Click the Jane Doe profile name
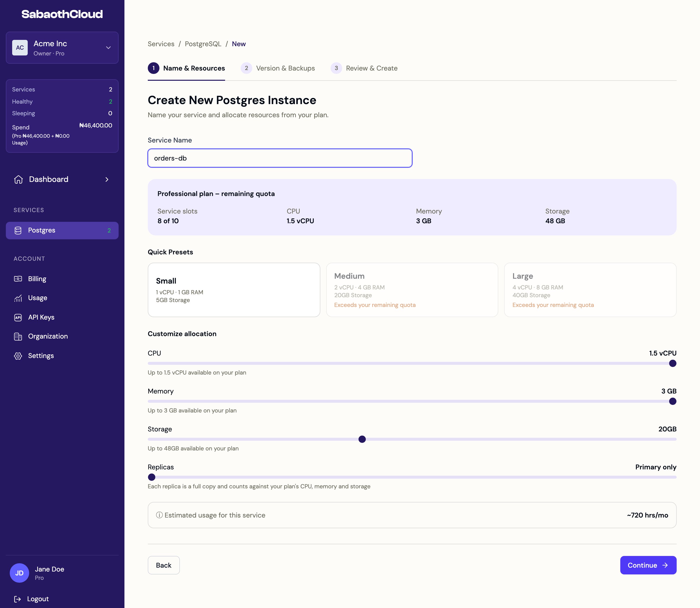 point(50,569)
